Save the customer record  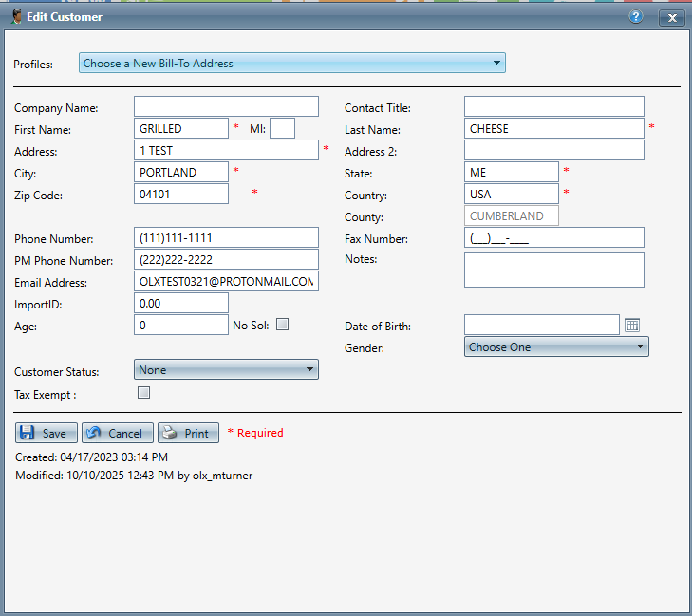(47, 433)
